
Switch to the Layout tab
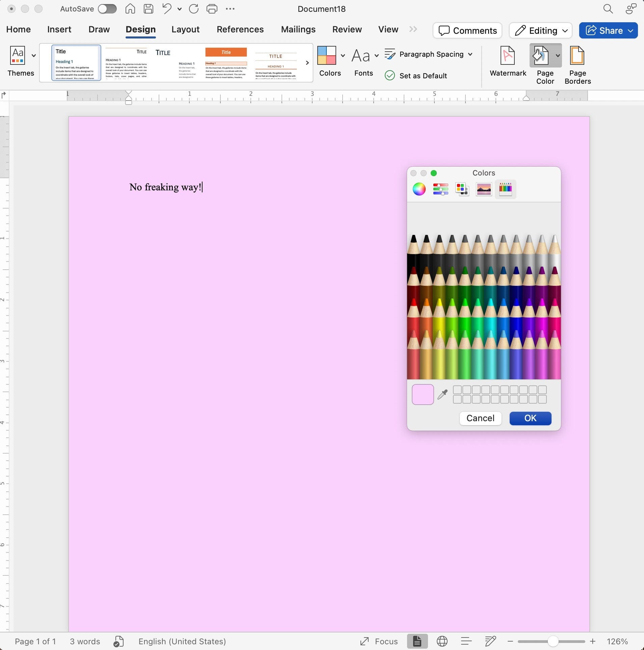[185, 30]
